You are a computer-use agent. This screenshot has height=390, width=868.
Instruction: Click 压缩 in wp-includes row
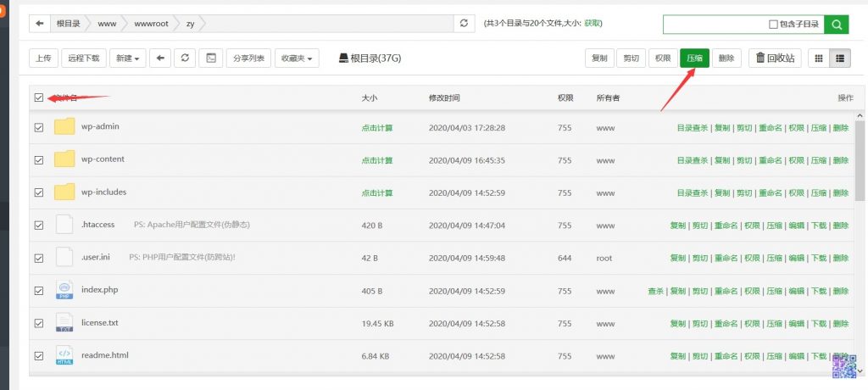click(x=819, y=193)
